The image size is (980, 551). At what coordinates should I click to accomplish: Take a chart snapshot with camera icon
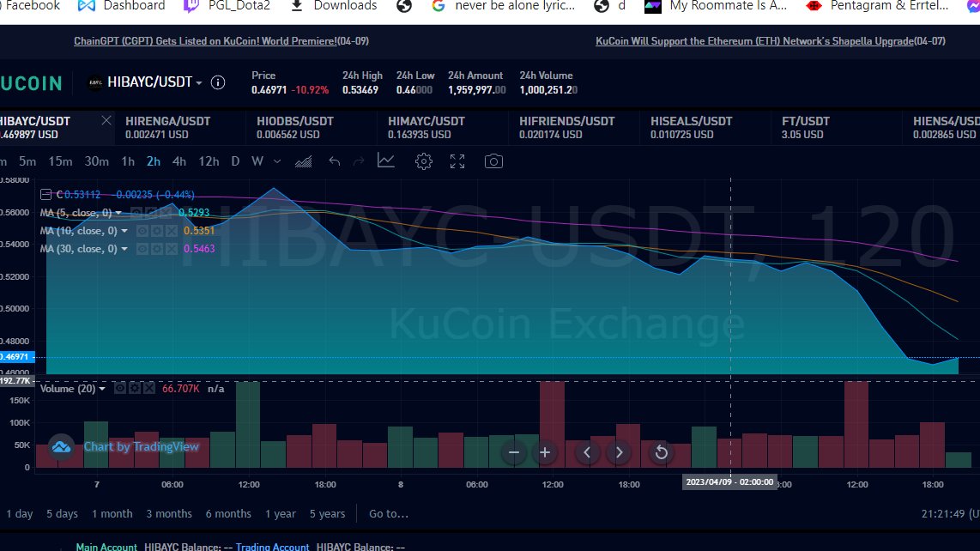(x=493, y=161)
